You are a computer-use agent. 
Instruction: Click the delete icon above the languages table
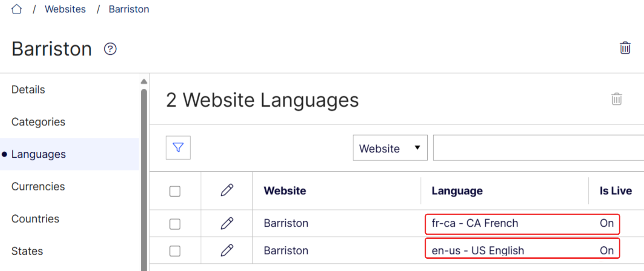pos(616,99)
